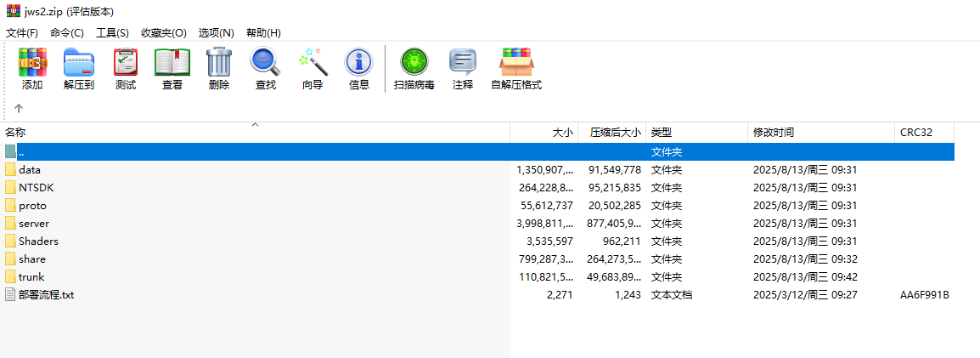Launch the 向导 (Wizard) wand icon

[x=313, y=68]
